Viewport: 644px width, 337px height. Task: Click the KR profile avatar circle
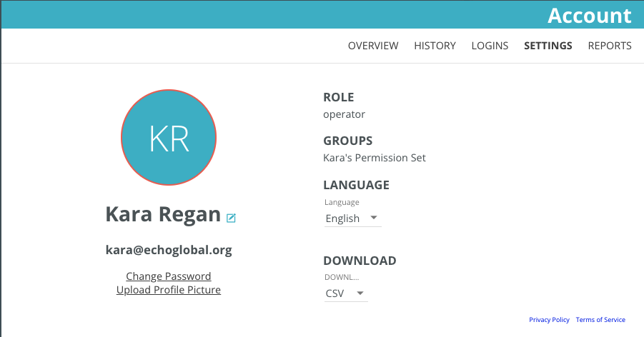tap(169, 138)
